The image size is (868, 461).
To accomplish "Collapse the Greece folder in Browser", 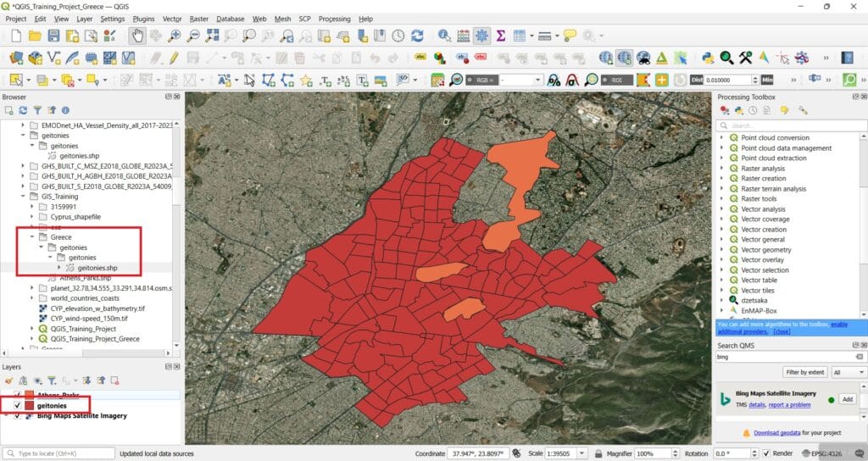I will click(32, 237).
